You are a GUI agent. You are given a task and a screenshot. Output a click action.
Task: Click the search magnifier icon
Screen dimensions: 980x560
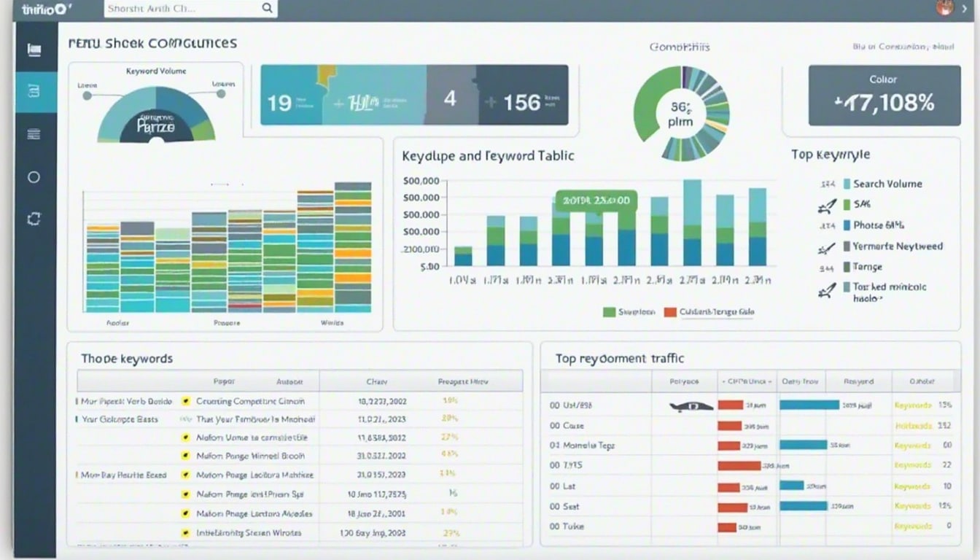[268, 9]
